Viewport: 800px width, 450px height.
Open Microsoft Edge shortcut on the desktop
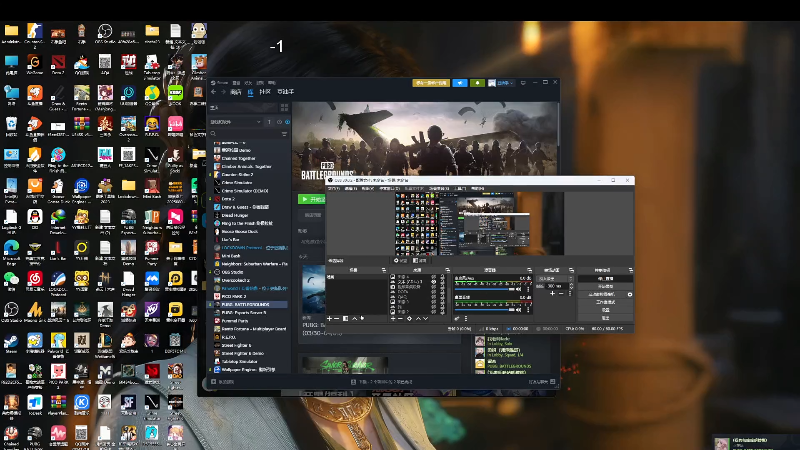coord(11,252)
